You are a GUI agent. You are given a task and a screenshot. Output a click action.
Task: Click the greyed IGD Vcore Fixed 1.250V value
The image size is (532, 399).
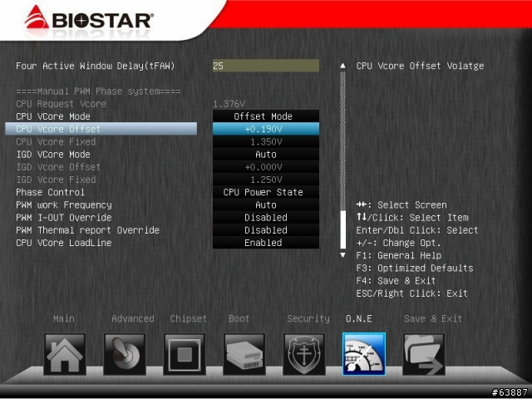coord(266,180)
